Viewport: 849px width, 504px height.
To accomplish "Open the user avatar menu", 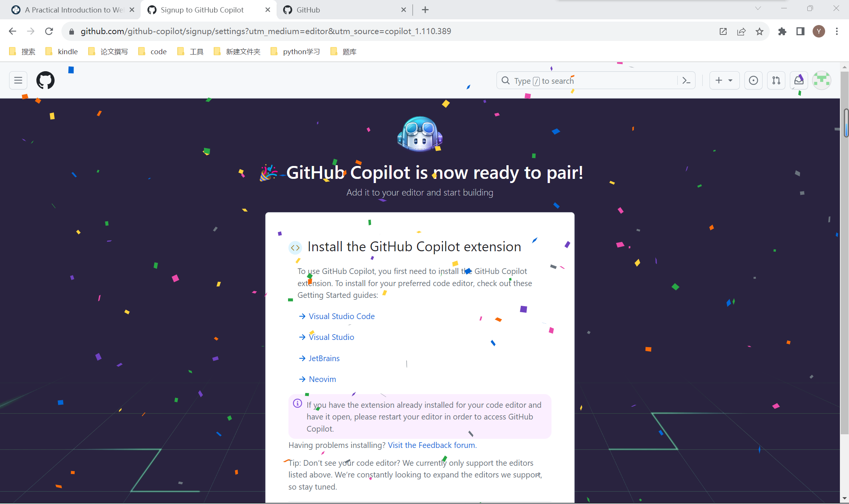I will 821,80.
